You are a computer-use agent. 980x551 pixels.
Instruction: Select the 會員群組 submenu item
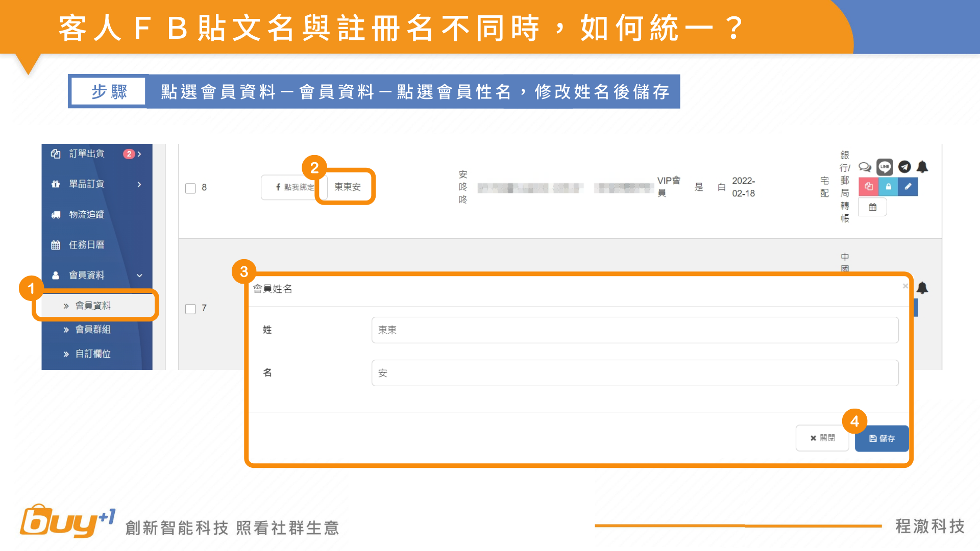[x=93, y=330]
